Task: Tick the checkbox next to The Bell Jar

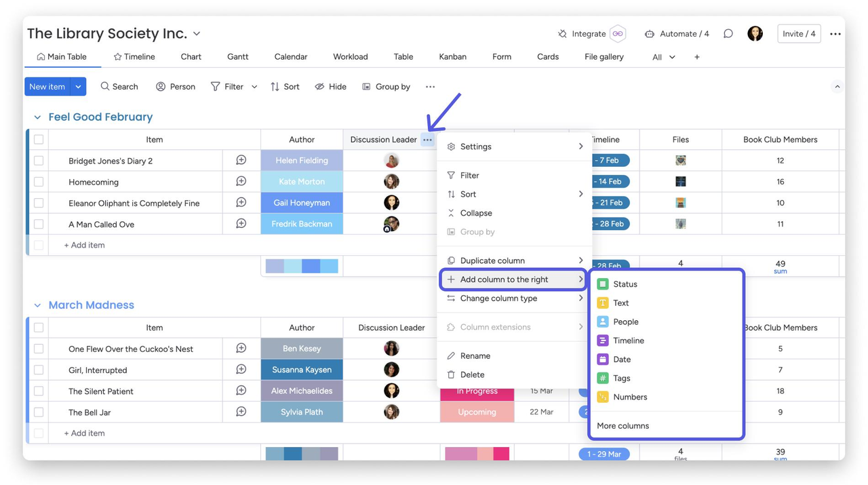Action: [39, 412]
